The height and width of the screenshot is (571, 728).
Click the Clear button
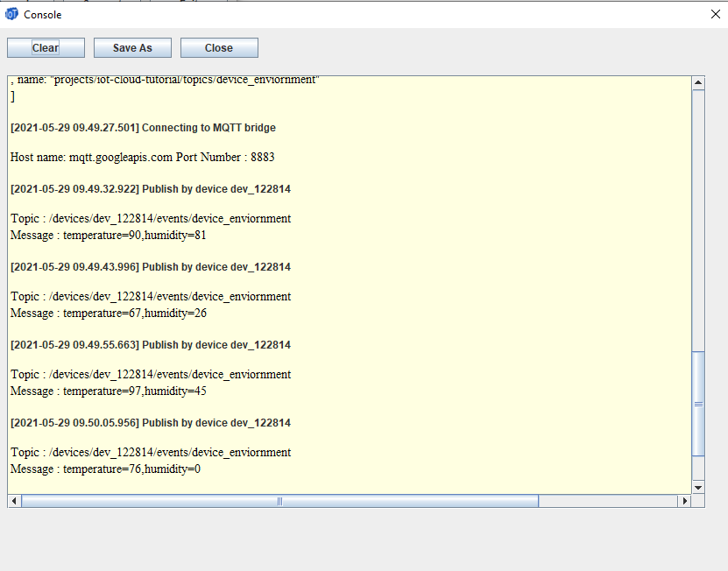point(46,48)
